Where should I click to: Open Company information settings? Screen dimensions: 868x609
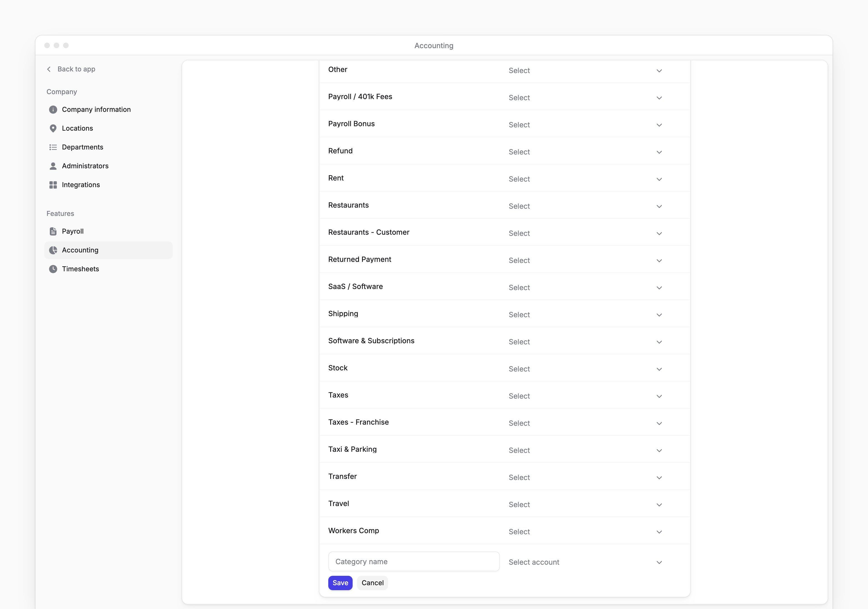tap(108, 110)
